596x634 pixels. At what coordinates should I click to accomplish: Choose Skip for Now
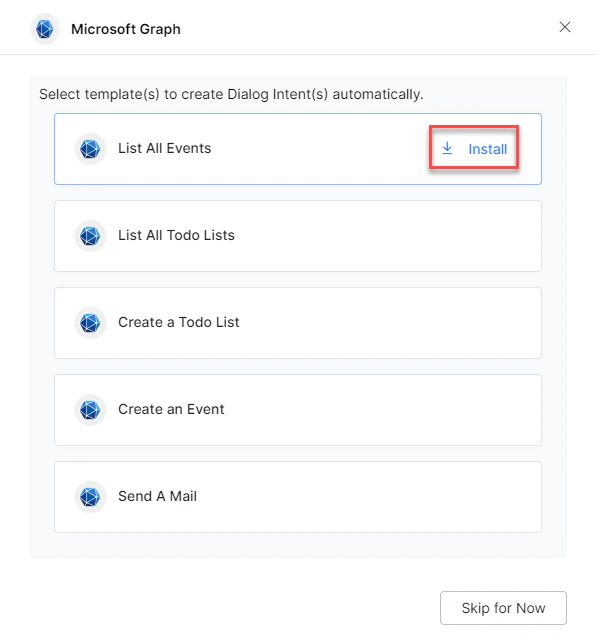click(x=503, y=608)
